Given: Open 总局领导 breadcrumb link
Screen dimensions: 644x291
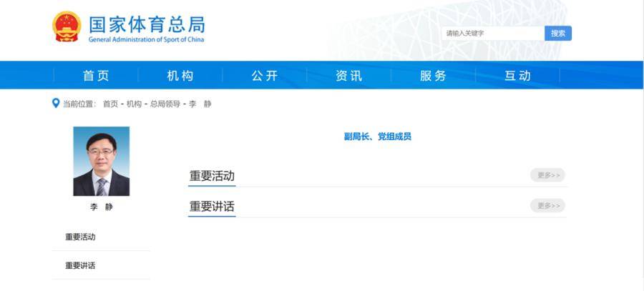Looking at the screenshot, I should 165,104.
